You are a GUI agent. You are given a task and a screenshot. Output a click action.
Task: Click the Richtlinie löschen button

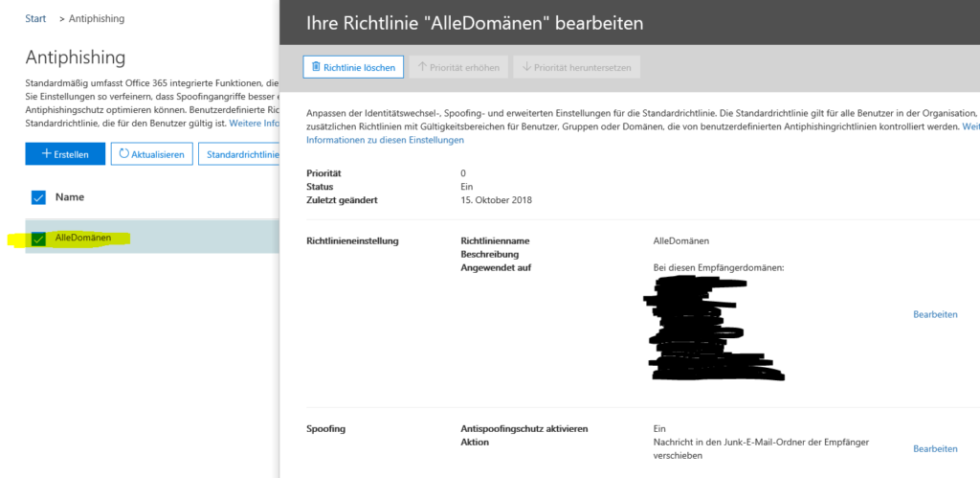click(x=353, y=67)
